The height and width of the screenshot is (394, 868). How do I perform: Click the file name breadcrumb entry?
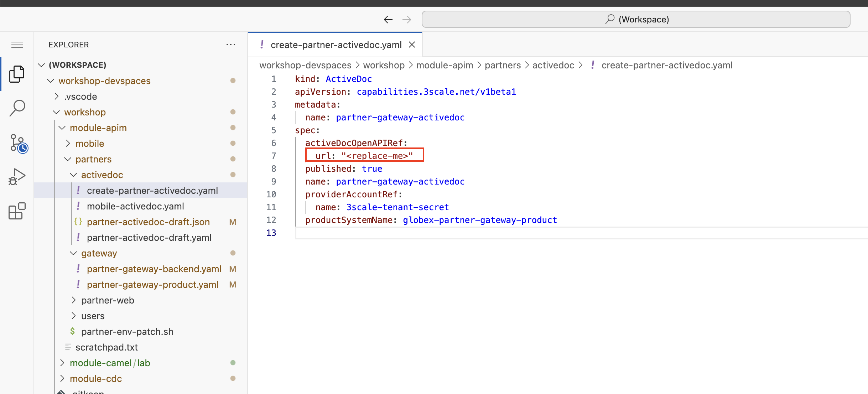(x=667, y=65)
